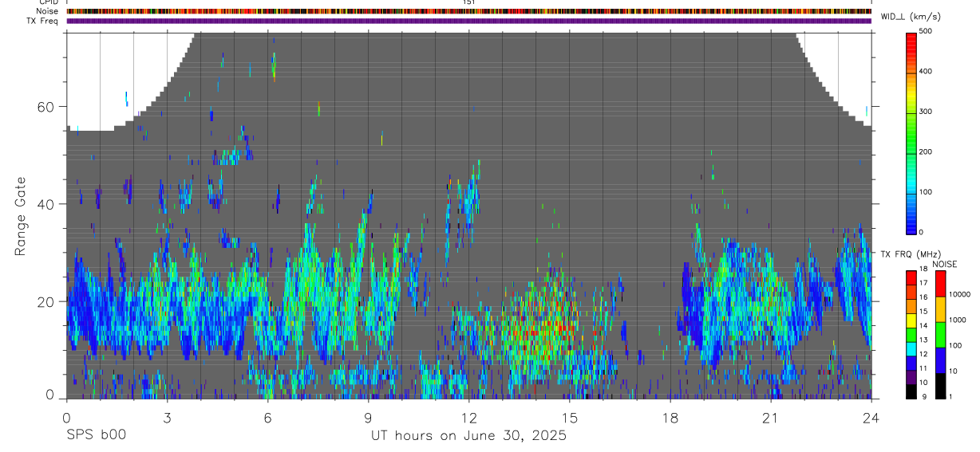The height and width of the screenshot is (452, 980).
Task: Click the 'TX Freq' row label at top left
Action: [x=43, y=21]
